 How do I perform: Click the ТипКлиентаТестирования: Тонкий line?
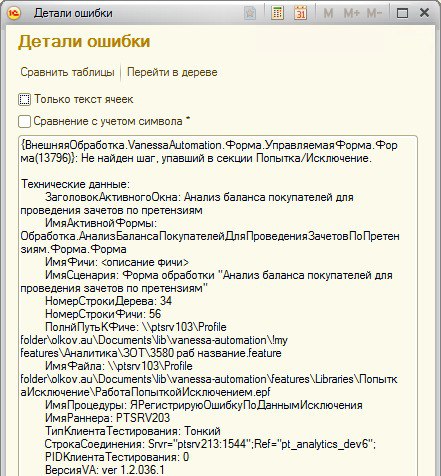click(133, 431)
